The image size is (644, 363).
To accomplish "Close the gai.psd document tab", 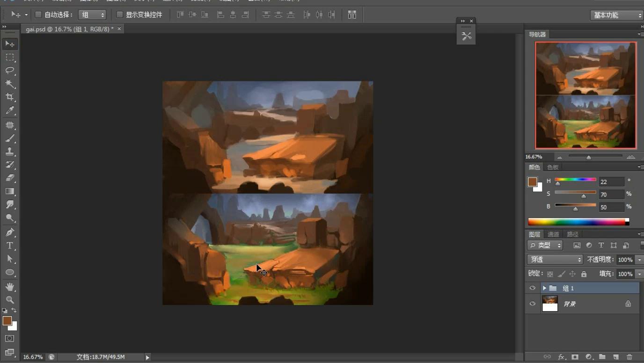I will point(119,29).
